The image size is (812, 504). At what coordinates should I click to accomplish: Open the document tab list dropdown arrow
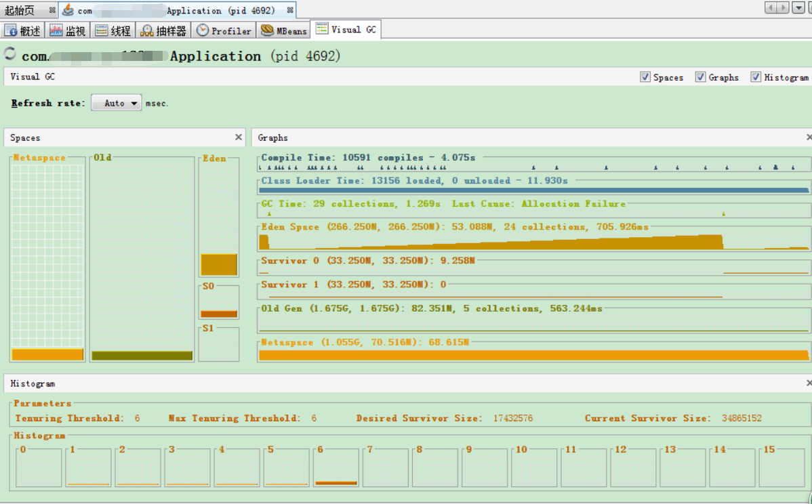798,7
